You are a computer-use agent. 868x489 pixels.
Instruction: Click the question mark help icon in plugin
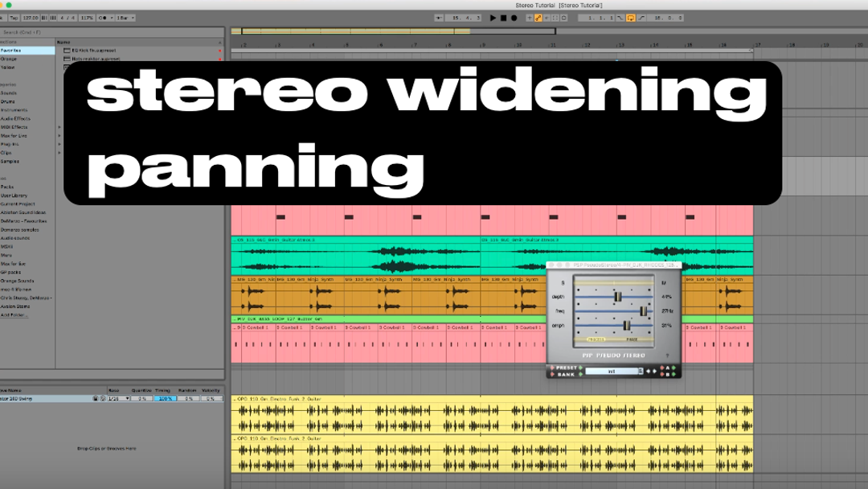[668, 354]
